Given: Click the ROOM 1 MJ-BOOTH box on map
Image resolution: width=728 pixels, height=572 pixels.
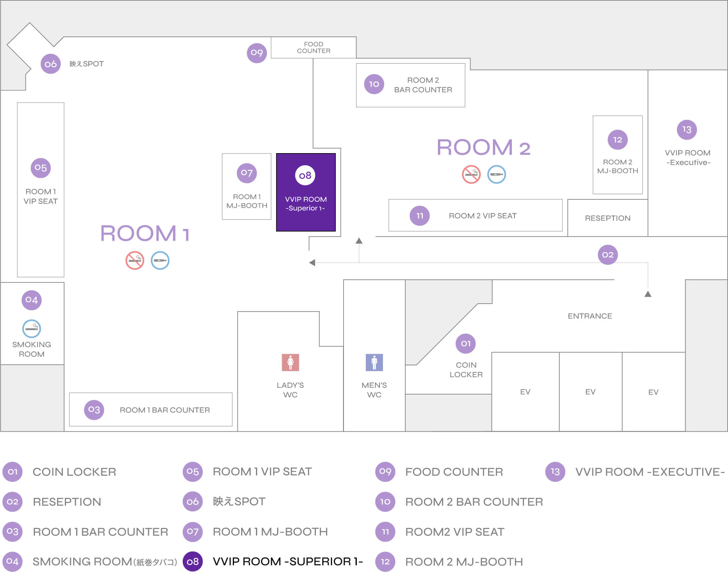Looking at the screenshot, I should click(246, 186).
